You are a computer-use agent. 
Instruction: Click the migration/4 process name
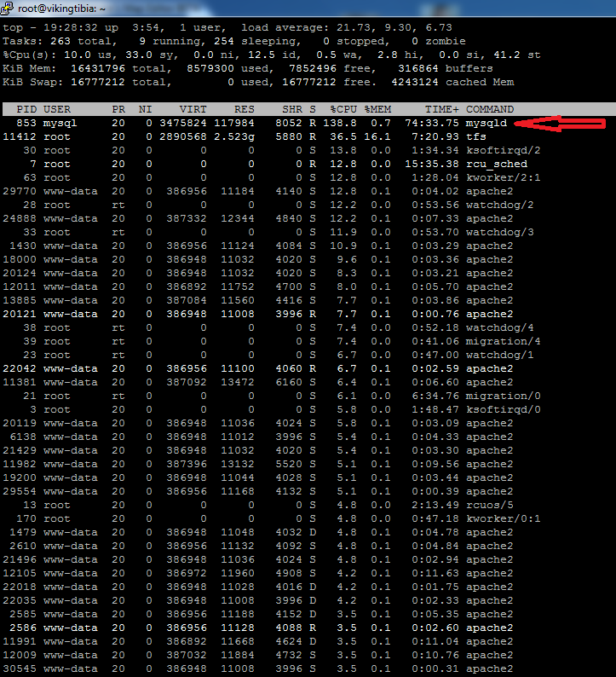pyautogui.click(x=503, y=342)
